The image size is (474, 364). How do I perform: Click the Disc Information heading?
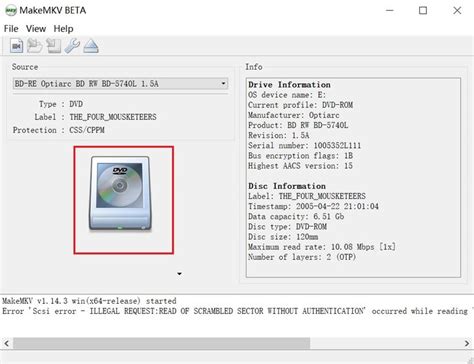pos(287,186)
